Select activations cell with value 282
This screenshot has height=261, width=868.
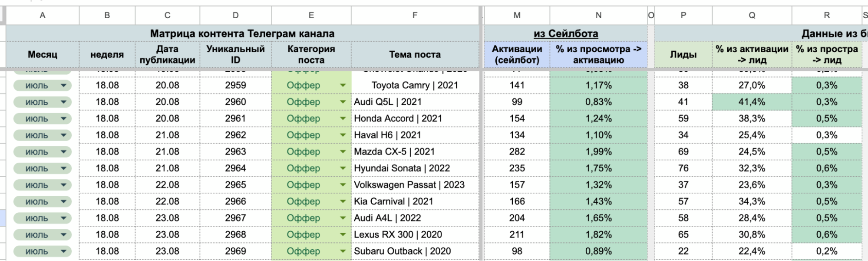click(517, 151)
